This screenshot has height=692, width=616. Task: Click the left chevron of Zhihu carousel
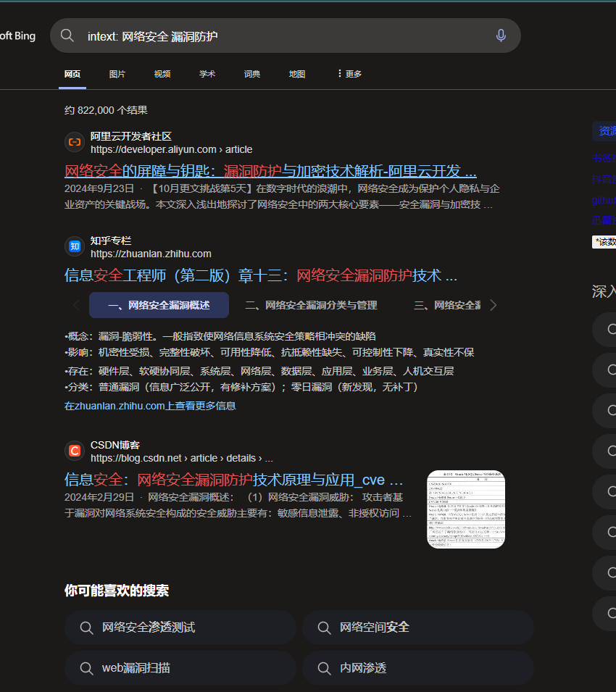[x=76, y=305]
